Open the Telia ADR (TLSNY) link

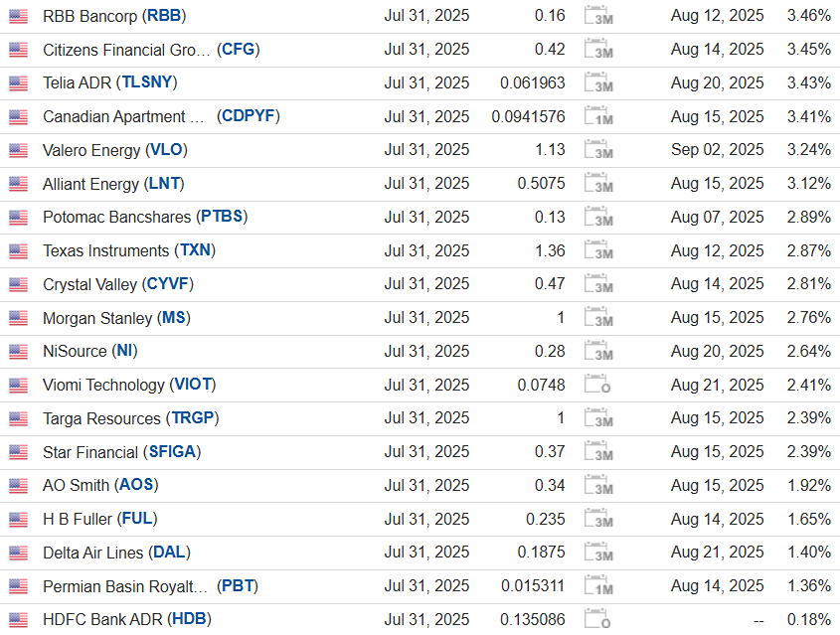point(109,82)
